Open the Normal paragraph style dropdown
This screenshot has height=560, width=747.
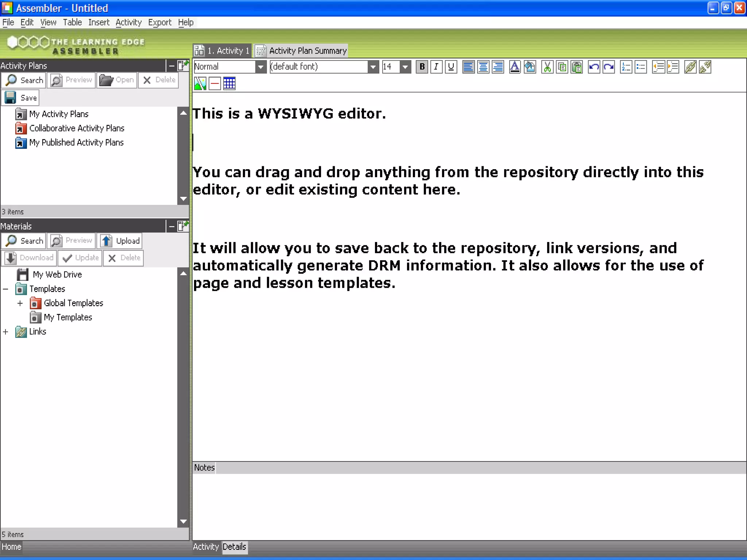260,67
